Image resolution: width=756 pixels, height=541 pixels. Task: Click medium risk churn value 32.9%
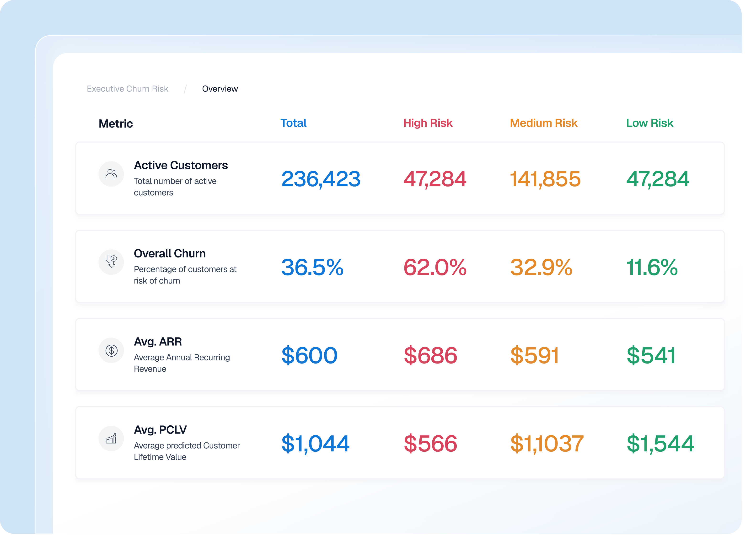click(x=542, y=267)
